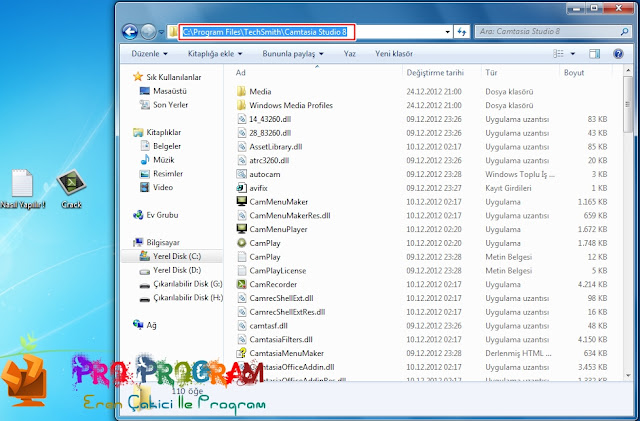Click the file list scrollbar down arrow
The image size is (640, 421).
[628, 375]
